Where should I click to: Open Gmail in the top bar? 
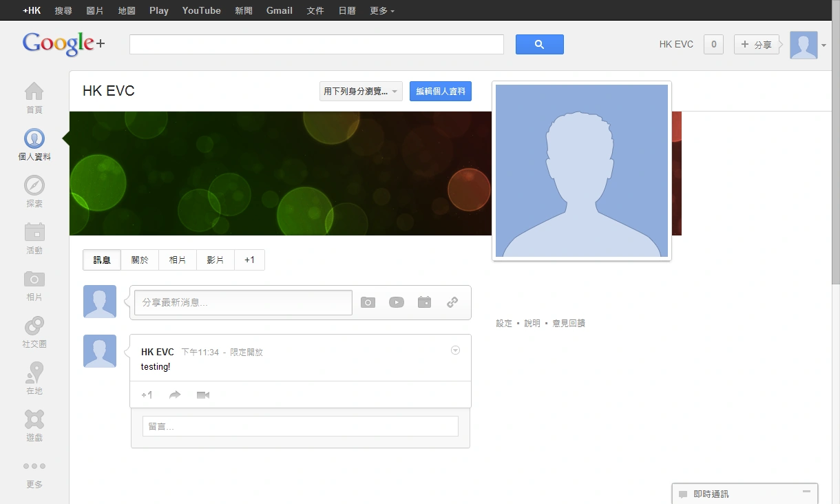click(280, 10)
